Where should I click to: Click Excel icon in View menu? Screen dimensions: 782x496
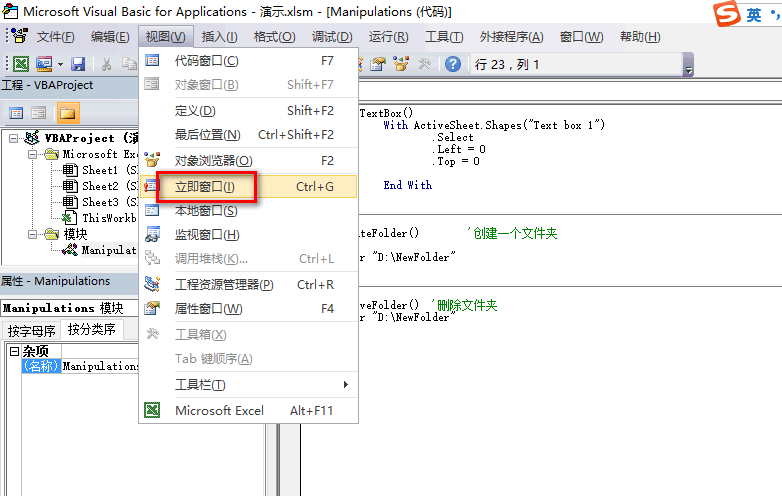(x=152, y=410)
